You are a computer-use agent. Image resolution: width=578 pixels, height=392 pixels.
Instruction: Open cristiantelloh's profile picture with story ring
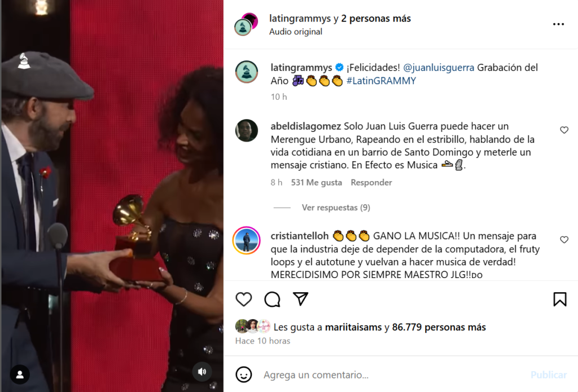click(247, 241)
